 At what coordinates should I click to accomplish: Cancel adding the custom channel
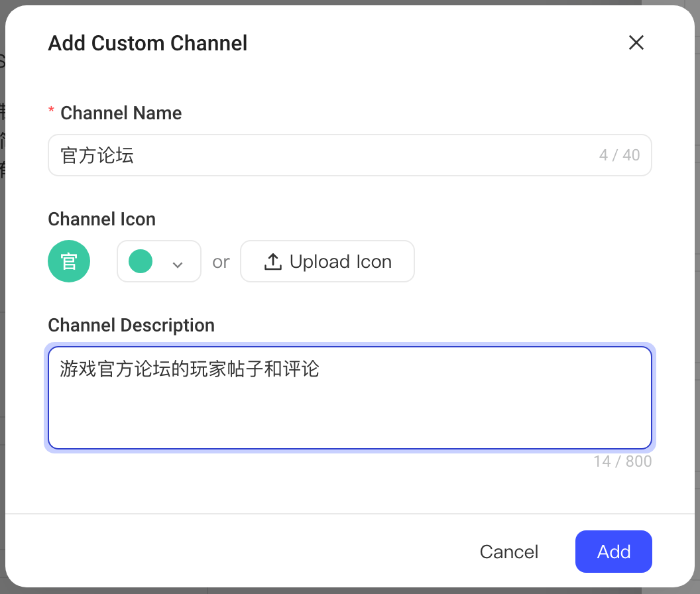509,552
